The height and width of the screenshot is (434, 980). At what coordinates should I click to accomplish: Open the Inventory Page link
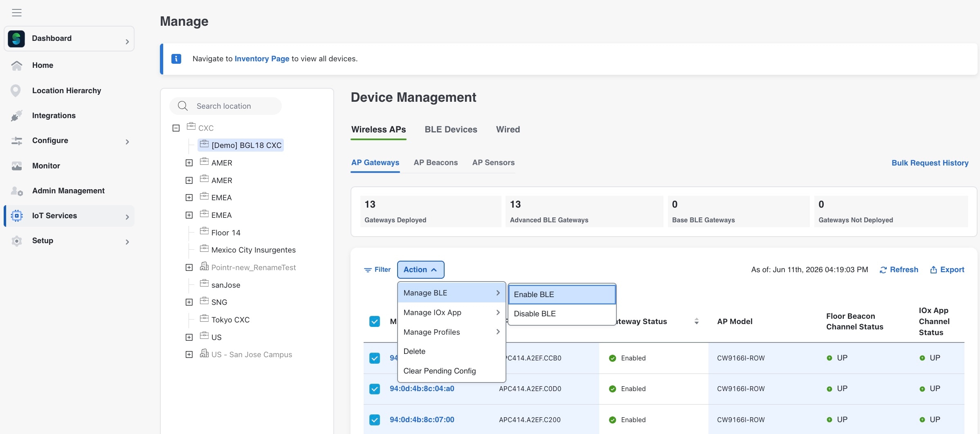pos(262,59)
